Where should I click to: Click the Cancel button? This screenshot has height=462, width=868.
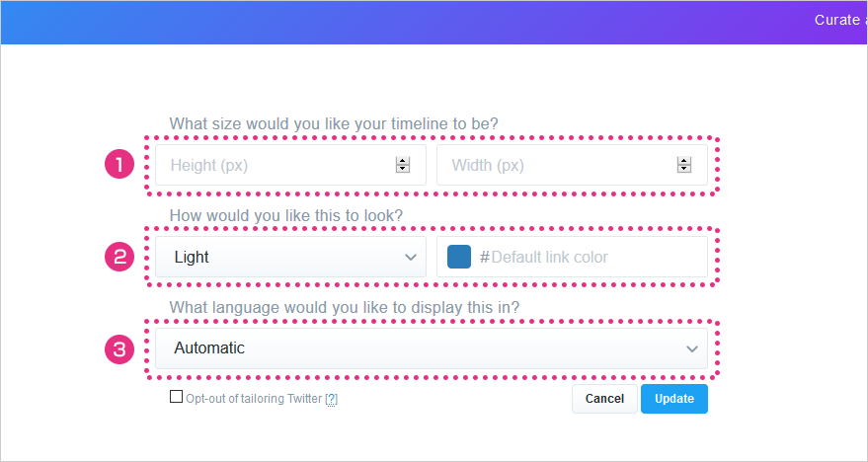coord(604,399)
